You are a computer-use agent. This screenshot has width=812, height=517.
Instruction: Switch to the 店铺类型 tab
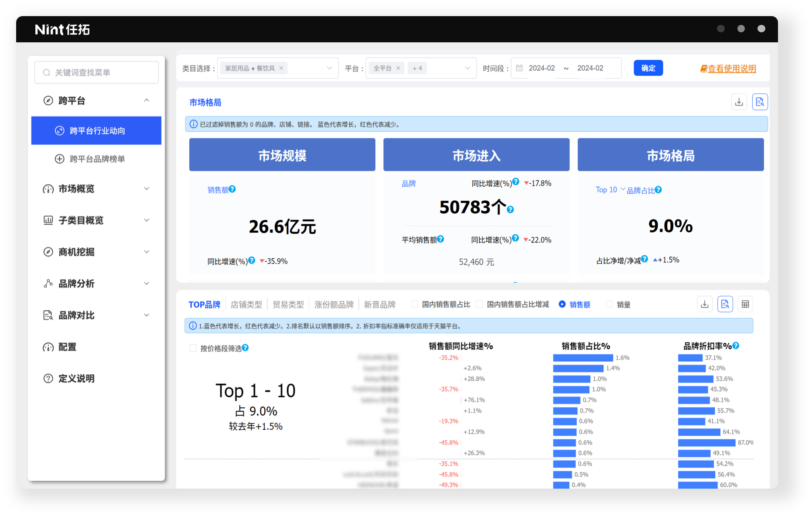click(x=246, y=305)
